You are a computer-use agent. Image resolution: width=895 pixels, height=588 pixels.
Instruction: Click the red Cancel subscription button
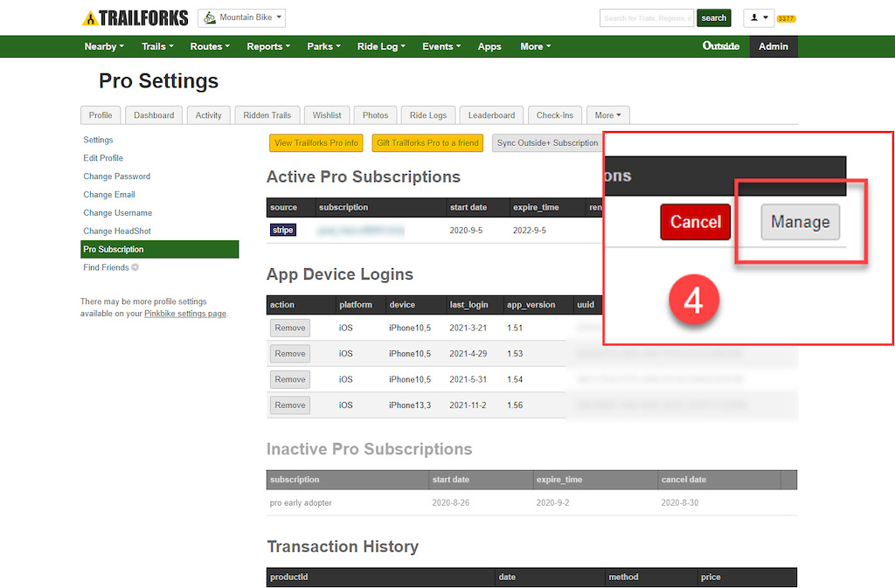(x=695, y=222)
